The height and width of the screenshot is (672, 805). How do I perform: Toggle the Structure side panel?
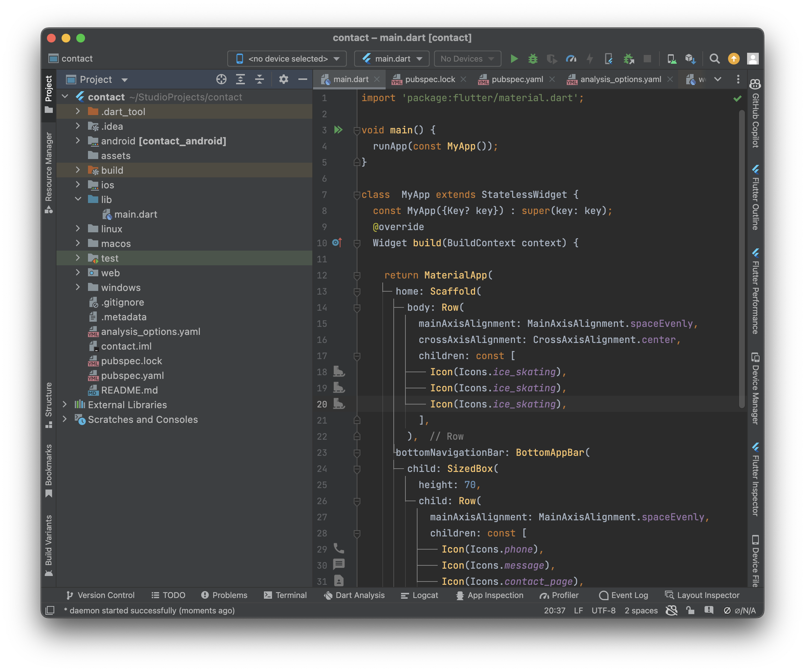(49, 405)
